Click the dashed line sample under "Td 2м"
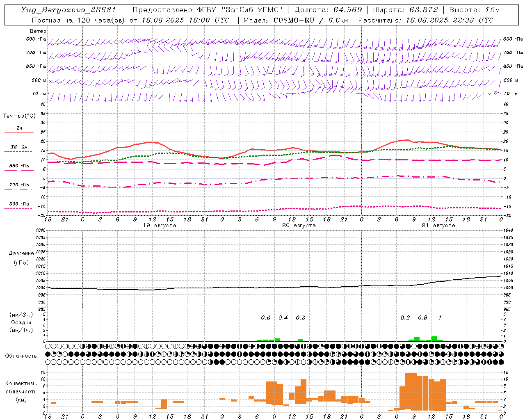This screenshot has width=525, height=420. 18,151
